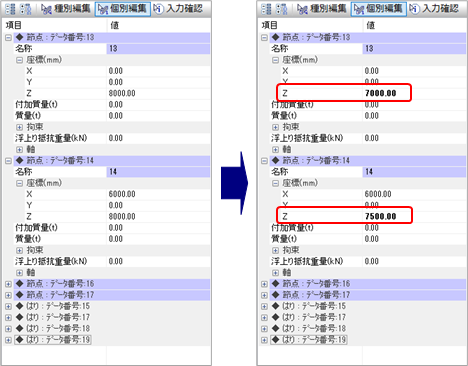Expand 拘束 under node 13 in right panel
Screen dimensions: 468x366
coord(275,127)
